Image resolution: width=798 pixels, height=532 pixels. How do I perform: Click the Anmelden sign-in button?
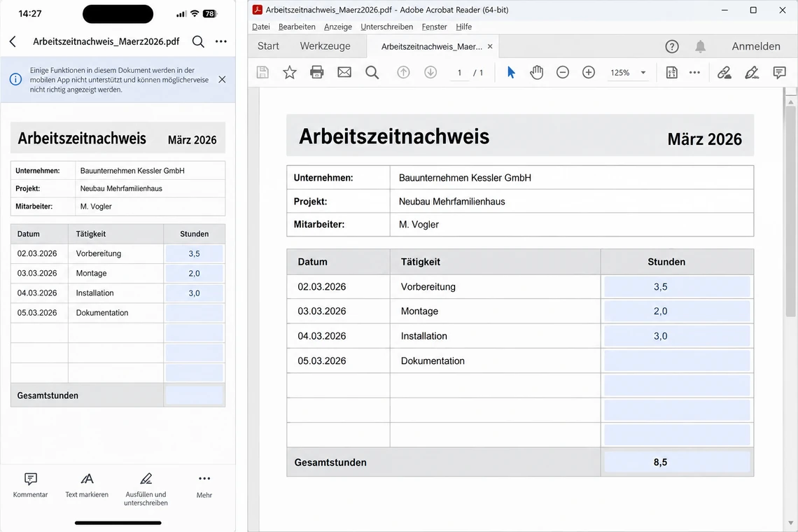(756, 46)
